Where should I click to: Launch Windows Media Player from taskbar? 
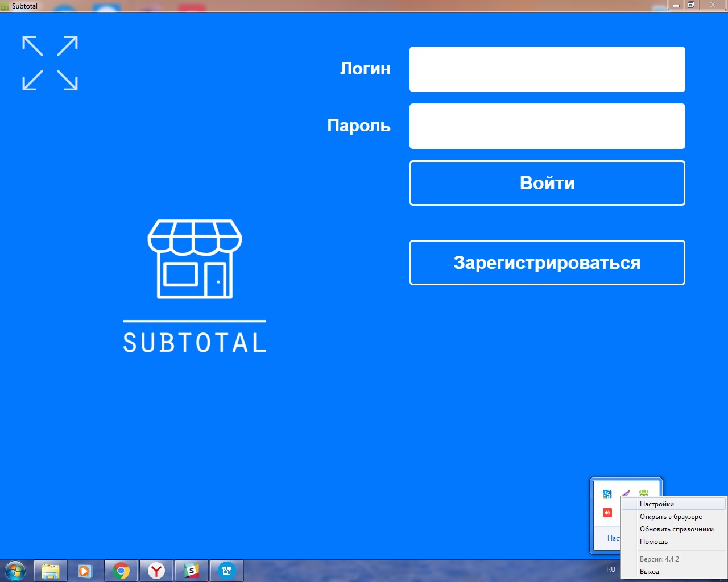point(85,570)
